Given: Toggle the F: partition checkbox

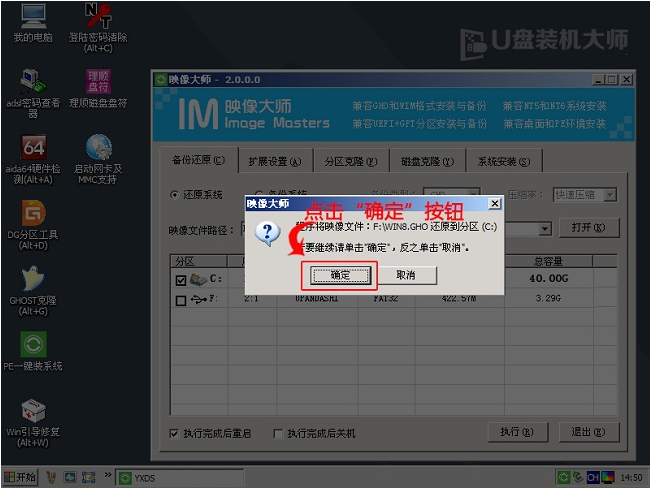Looking at the screenshot, I should pos(181,300).
